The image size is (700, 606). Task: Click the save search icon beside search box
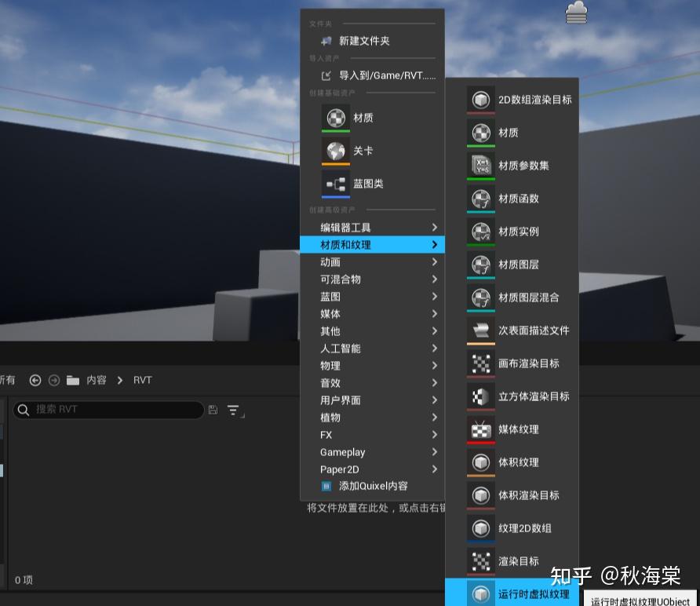213,410
